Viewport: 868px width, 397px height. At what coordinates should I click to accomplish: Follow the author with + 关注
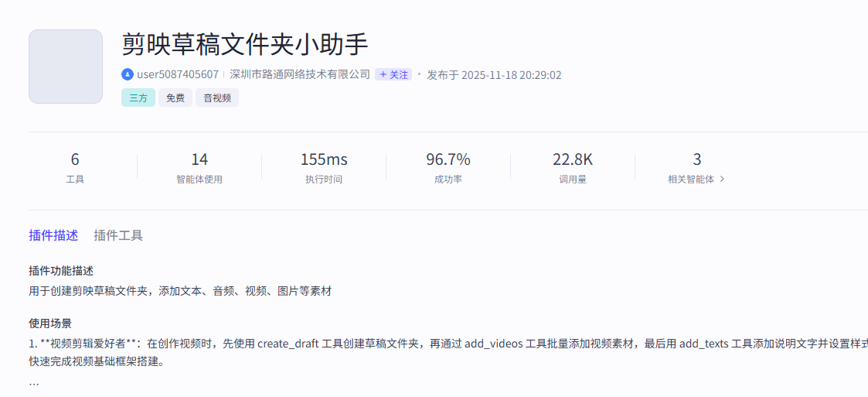[x=393, y=74]
